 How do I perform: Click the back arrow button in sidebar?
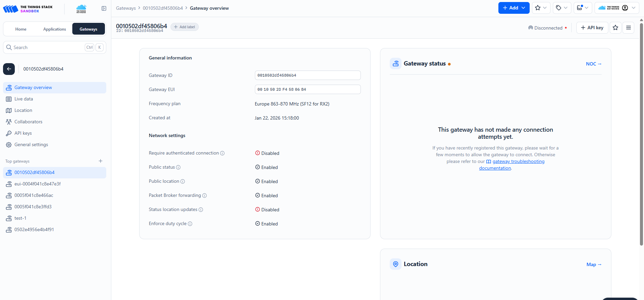point(9,69)
